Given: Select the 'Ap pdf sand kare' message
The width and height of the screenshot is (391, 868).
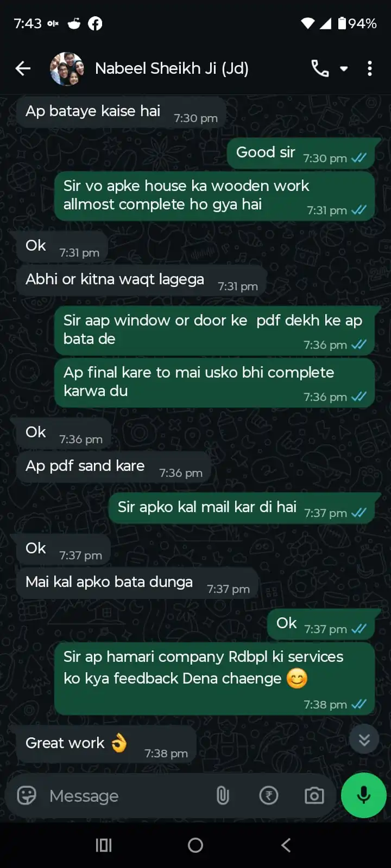Looking at the screenshot, I should click(x=114, y=468).
